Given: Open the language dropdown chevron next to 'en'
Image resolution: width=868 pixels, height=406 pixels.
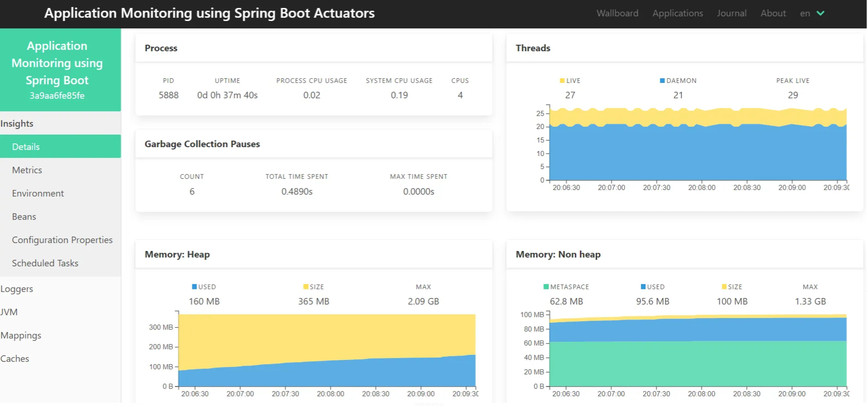Looking at the screenshot, I should [820, 13].
